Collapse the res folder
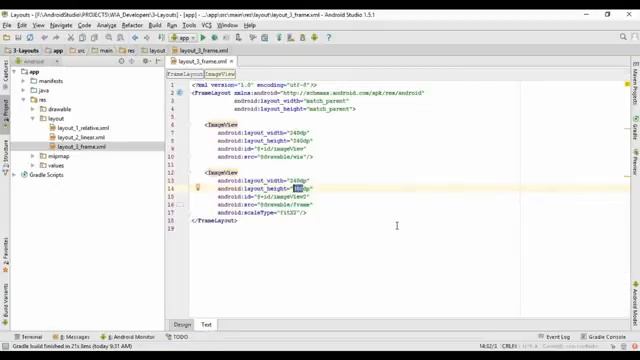640x360 pixels. coord(23,100)
